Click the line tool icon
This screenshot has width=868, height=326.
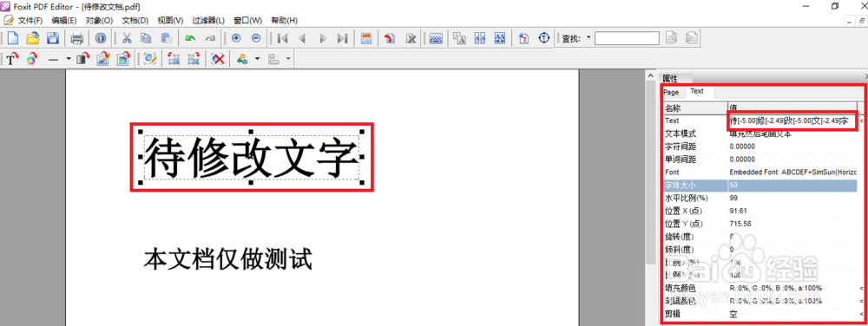(54, 59)
